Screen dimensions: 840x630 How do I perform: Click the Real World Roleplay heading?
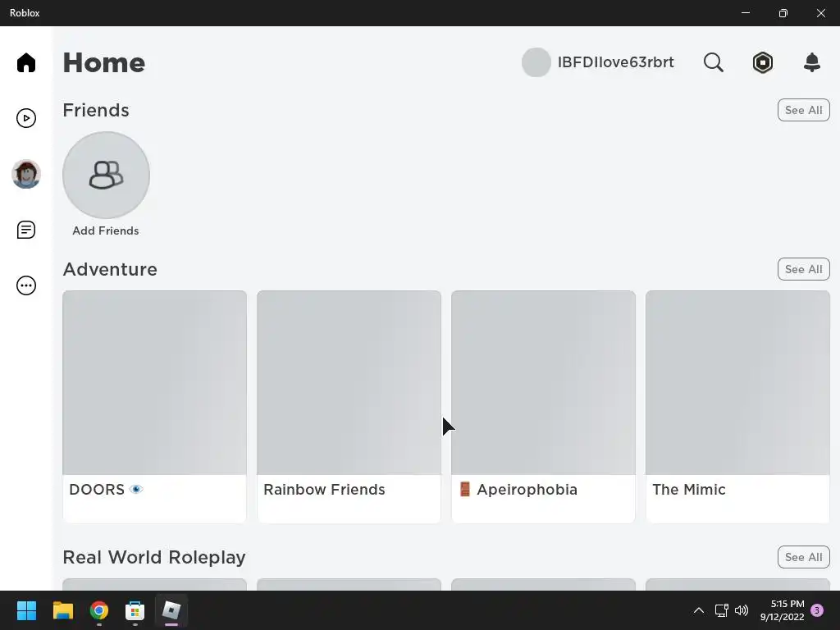pyautogui.click(x=154, y=557)
